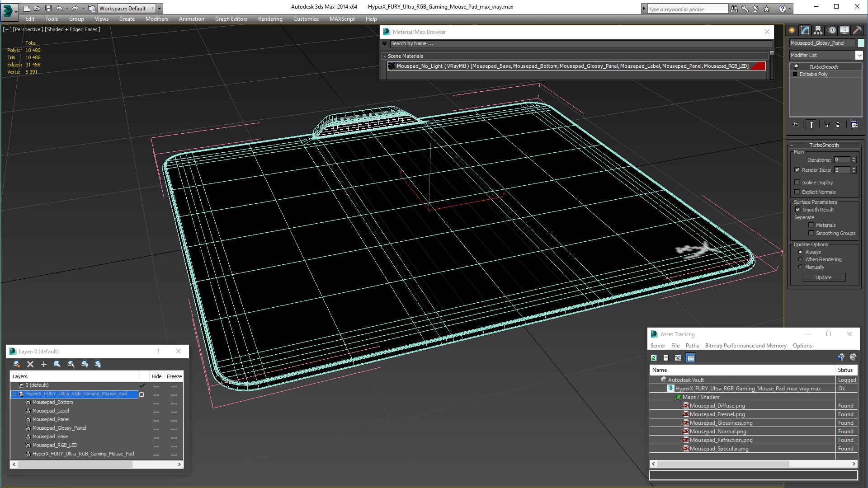
Task: Click the Undo arrow icon
Action: (59, 8)
